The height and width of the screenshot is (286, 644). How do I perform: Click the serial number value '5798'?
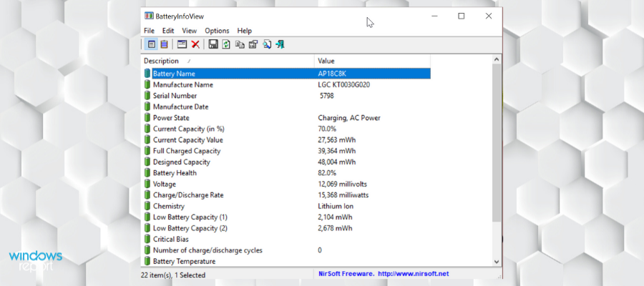tap(326, 96)
